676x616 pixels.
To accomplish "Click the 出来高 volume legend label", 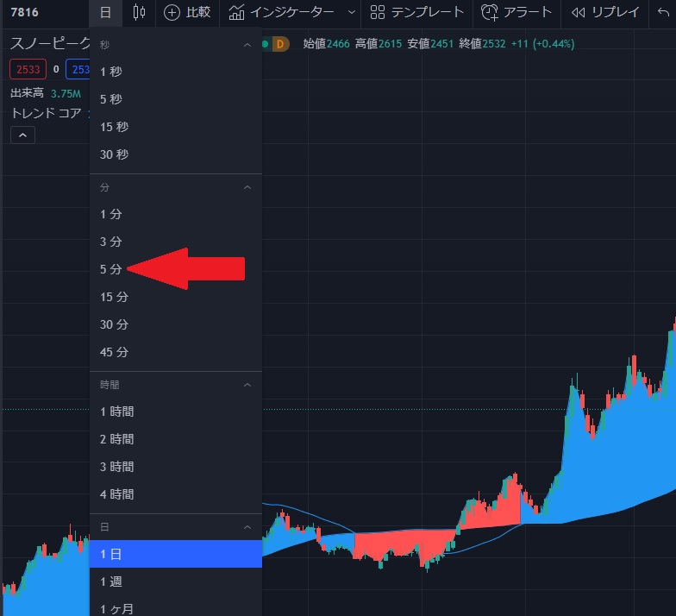I will tap(28, 93).
